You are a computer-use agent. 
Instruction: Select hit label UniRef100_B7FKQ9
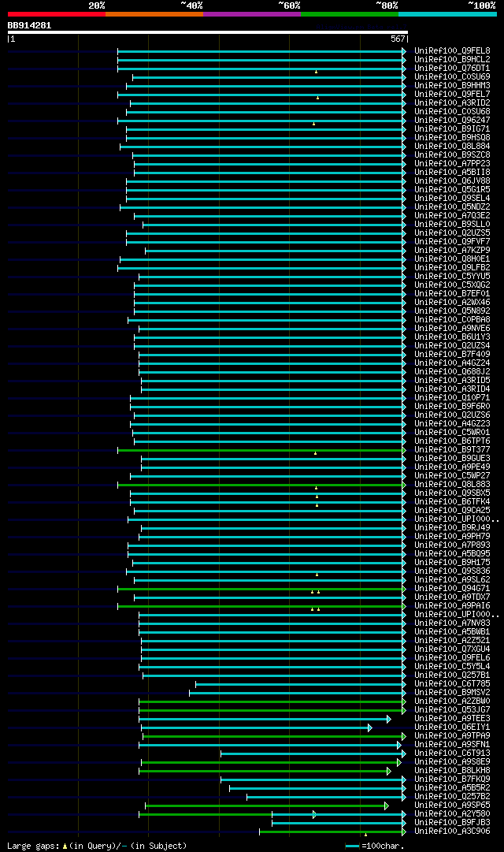pyautogui.click(x=452, y=779)
